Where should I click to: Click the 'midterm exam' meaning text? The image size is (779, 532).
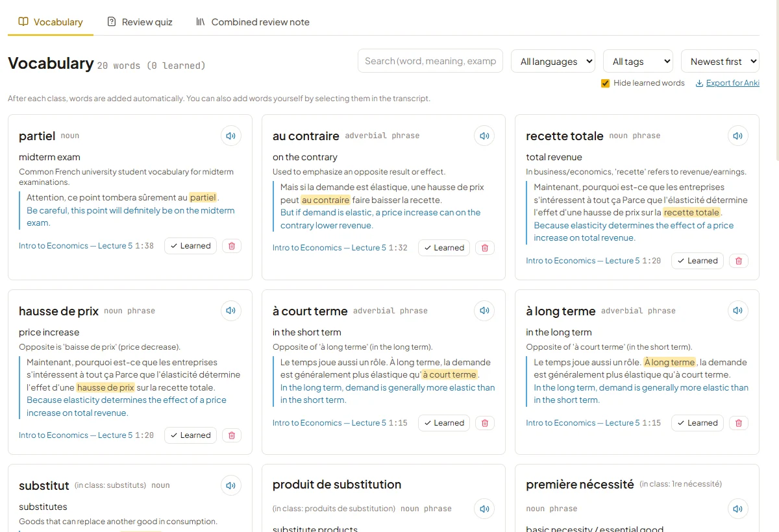click(x=49, y=157)
